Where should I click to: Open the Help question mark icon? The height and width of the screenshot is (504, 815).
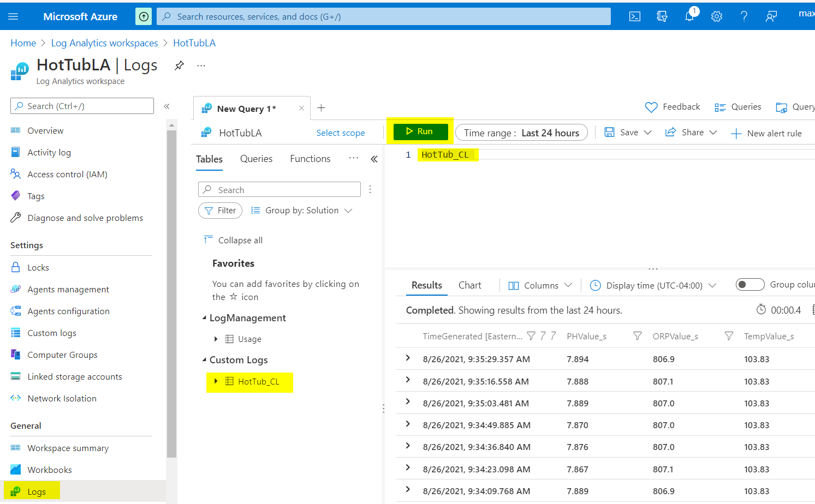pyautogui.click(x=744, y=16)
